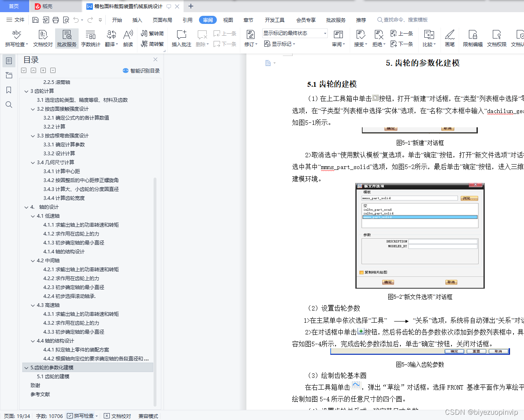Screen dimensions: 524x420
Task: Open 文档校对 document proofreading tool
Action: pos(43,39)
